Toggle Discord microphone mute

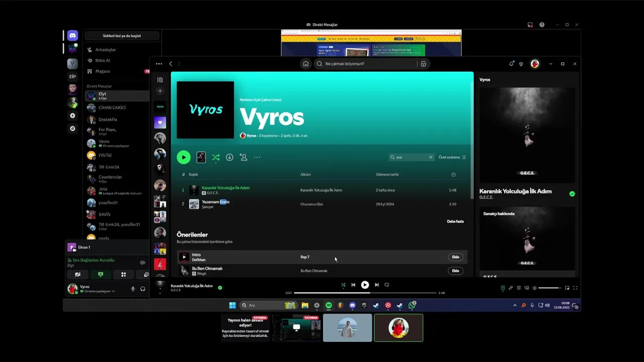tap(133, 289)
